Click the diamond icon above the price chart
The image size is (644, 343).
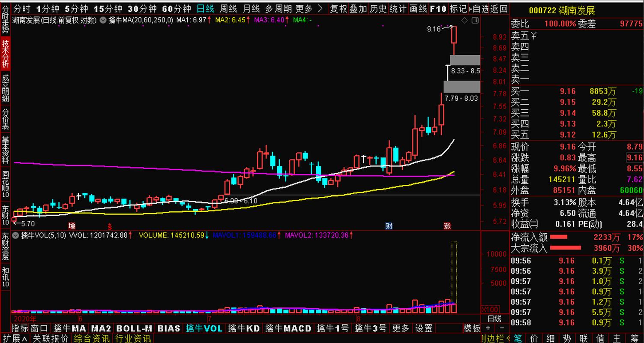click(x=465, y=21)
